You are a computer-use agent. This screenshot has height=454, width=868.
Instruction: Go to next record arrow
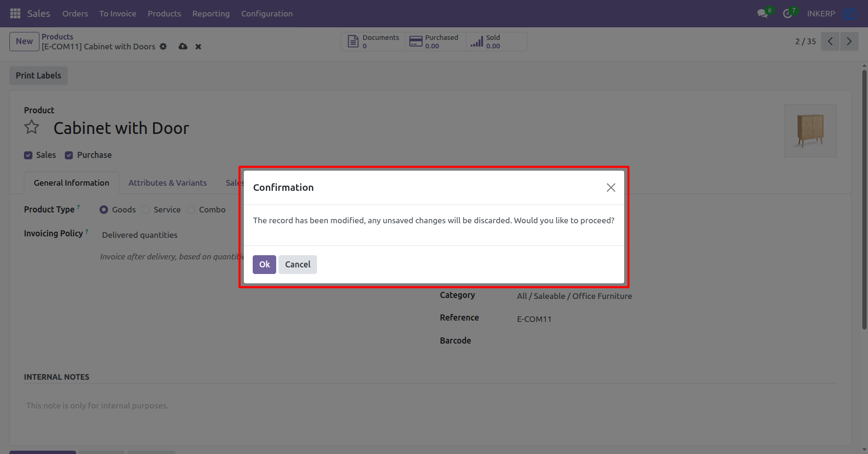849,41
